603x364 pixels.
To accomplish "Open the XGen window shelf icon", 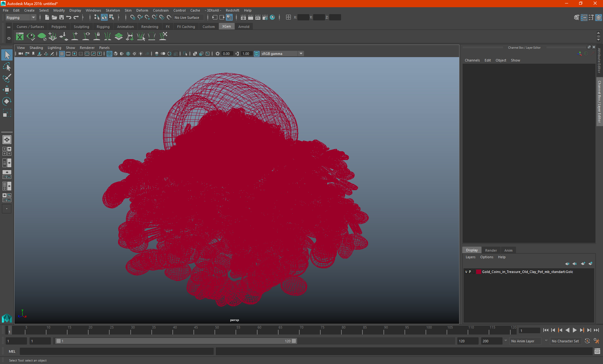I will tap(20, 37).
